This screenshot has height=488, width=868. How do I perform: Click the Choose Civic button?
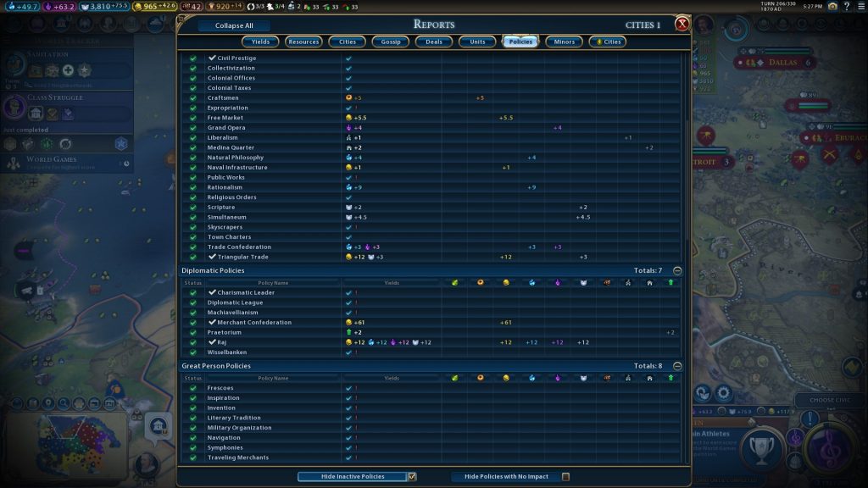click(830, 401)
